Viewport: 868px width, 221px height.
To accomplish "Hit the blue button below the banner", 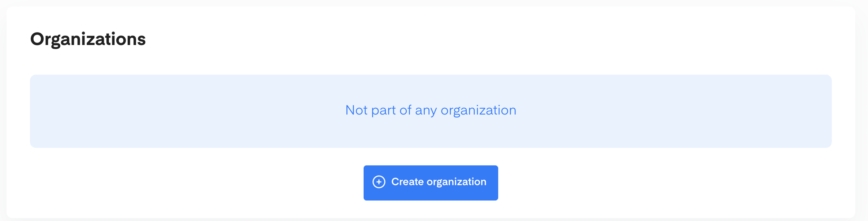I will pyautogui.click(x=431, y=183).
